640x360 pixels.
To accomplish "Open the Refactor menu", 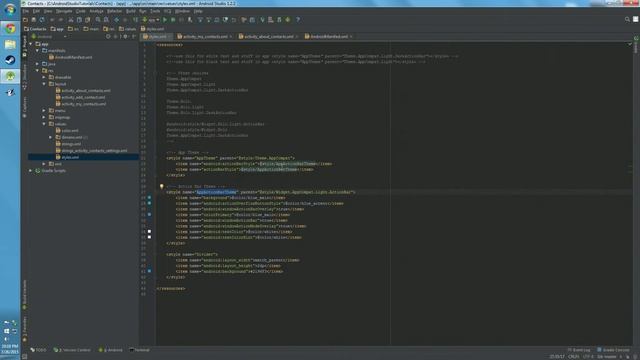I will [x=114, y=11].
